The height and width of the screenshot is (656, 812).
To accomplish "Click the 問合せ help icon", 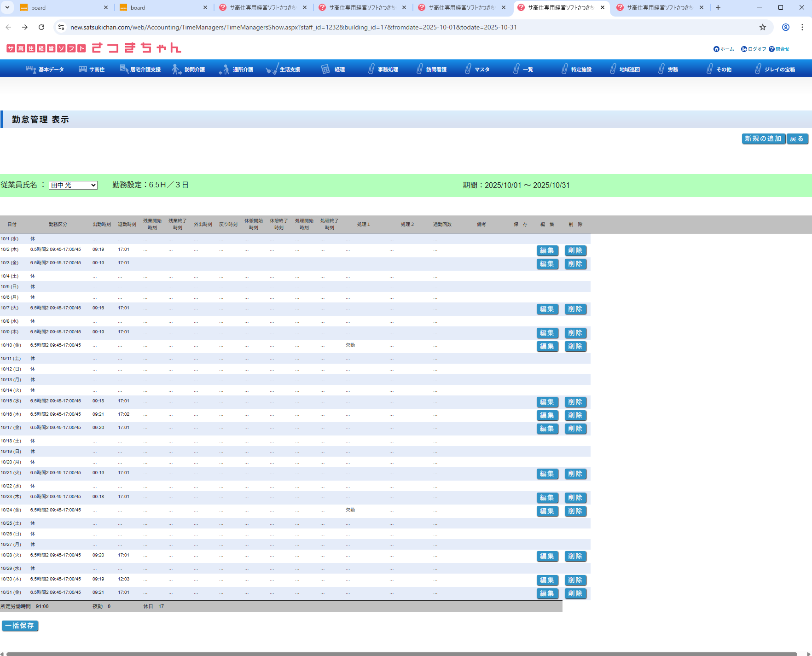I will (772, 49).
